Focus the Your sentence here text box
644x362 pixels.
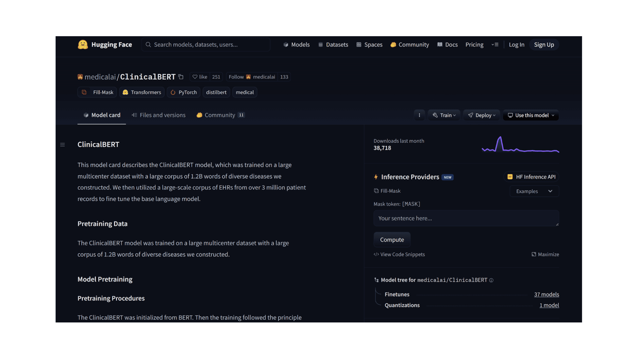[466, 218]
